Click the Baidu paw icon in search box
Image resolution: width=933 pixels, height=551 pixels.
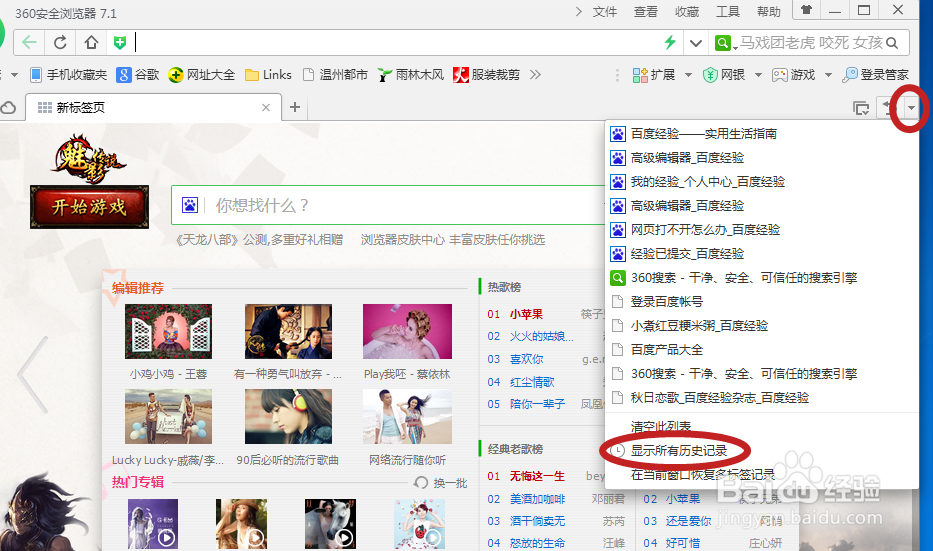[x=190, y=205]
